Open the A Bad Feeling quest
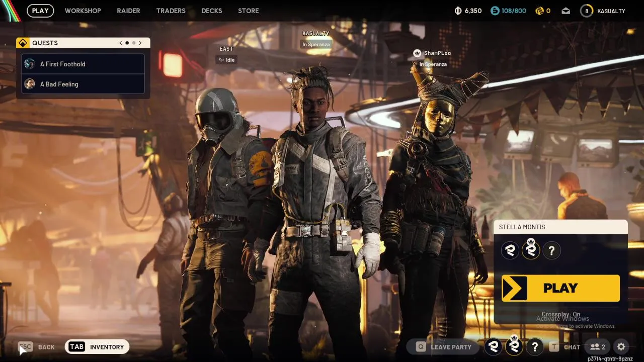 [83, 84]
